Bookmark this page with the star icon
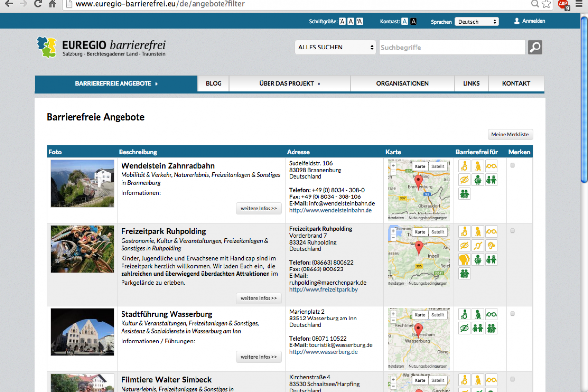 (547, 4)
